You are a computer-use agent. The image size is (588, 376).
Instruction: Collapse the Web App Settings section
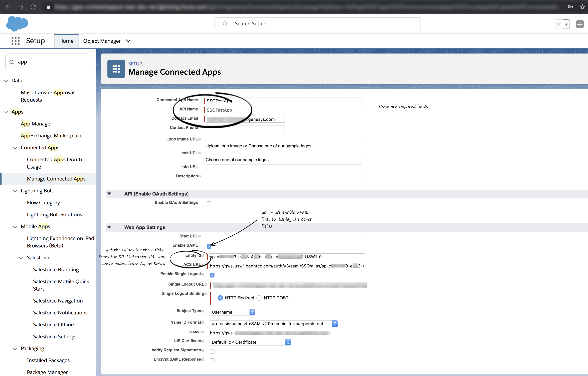109,227
